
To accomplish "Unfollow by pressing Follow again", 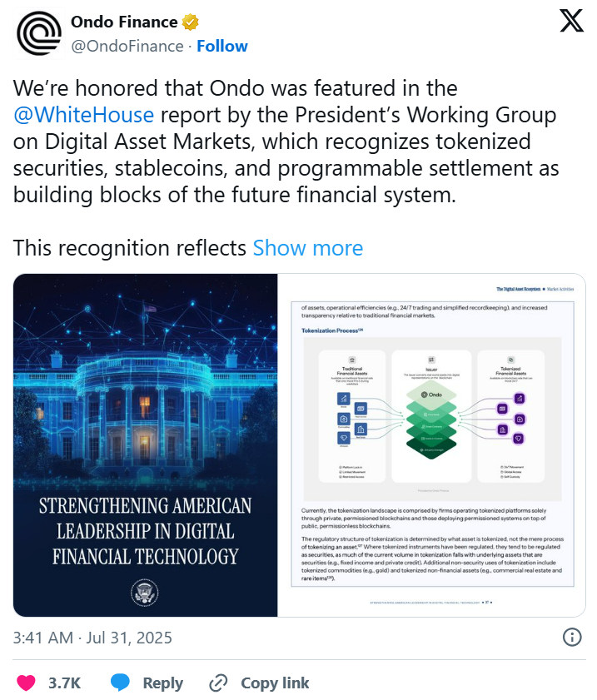I will pyautogui.click(x=222, y=46).
